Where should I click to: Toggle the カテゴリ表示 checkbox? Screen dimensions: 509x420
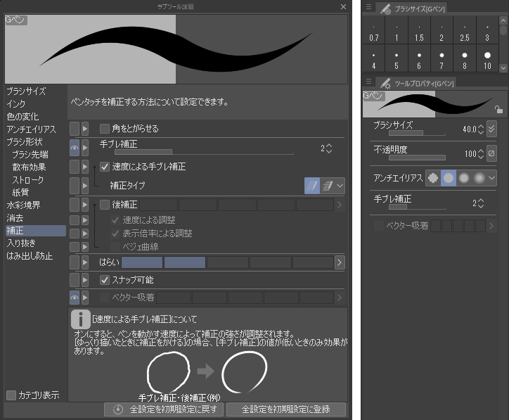[11, 395]
